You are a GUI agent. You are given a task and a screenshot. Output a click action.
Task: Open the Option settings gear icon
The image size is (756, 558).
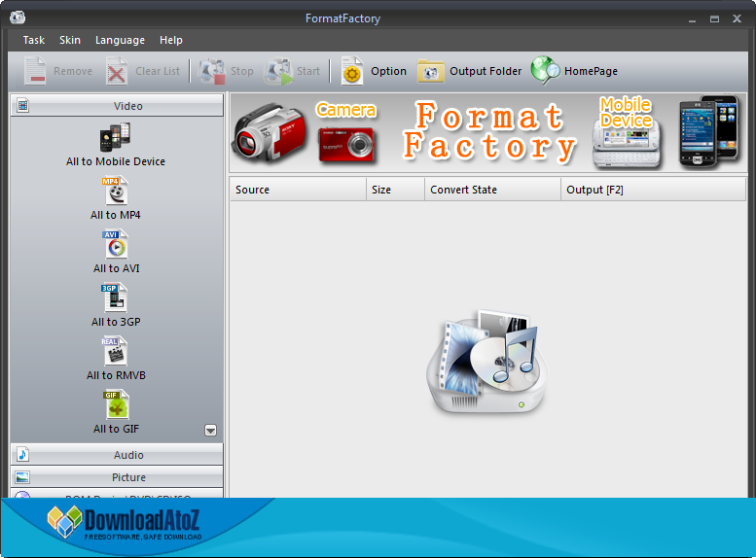352,71
